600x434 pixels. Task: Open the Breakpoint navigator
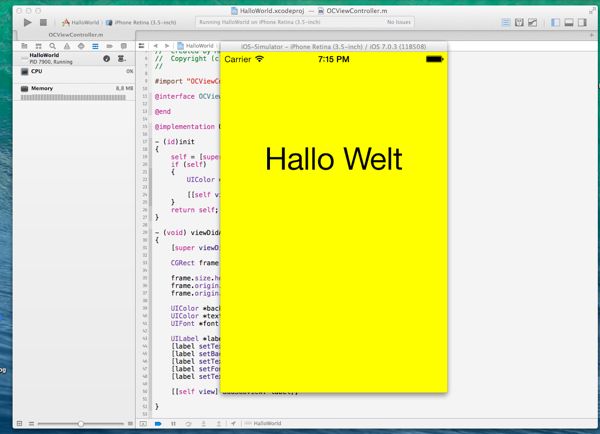pyautogui.click(x=109, y=46)
